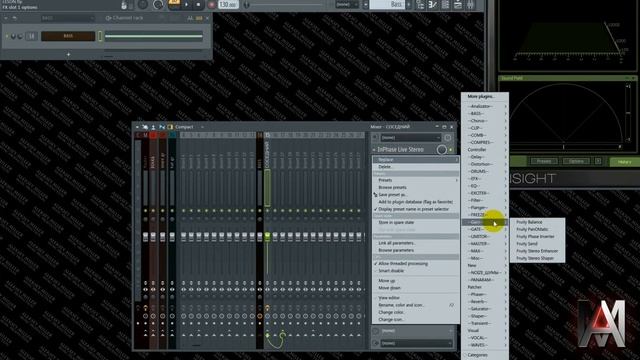The width and height of the screenshot is (640, 360).
Task: Click the selected mixer track's green fader
Action: 267,236
